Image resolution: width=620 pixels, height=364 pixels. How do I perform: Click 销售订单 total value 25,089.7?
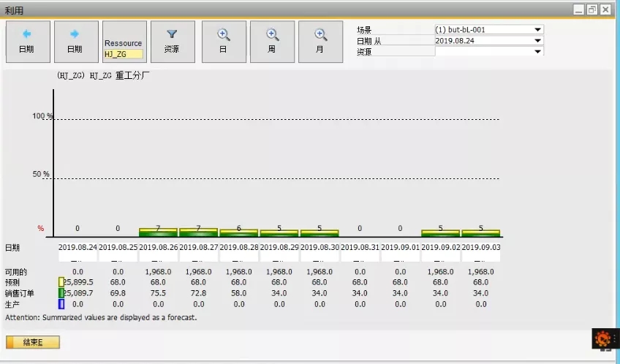[x=78, y=293]
